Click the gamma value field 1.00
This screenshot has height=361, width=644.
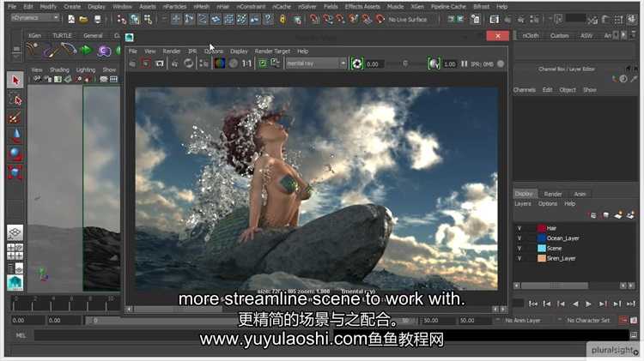point(450,64)
